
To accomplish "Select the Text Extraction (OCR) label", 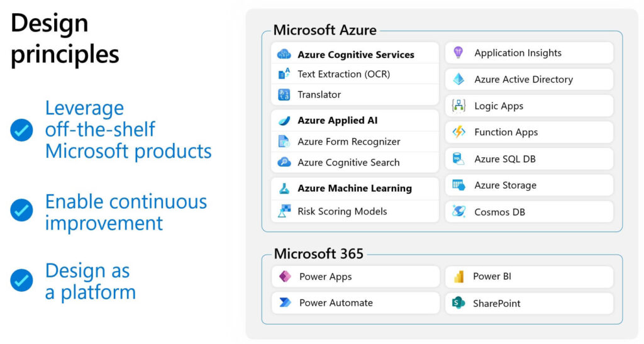I will 344,74.
